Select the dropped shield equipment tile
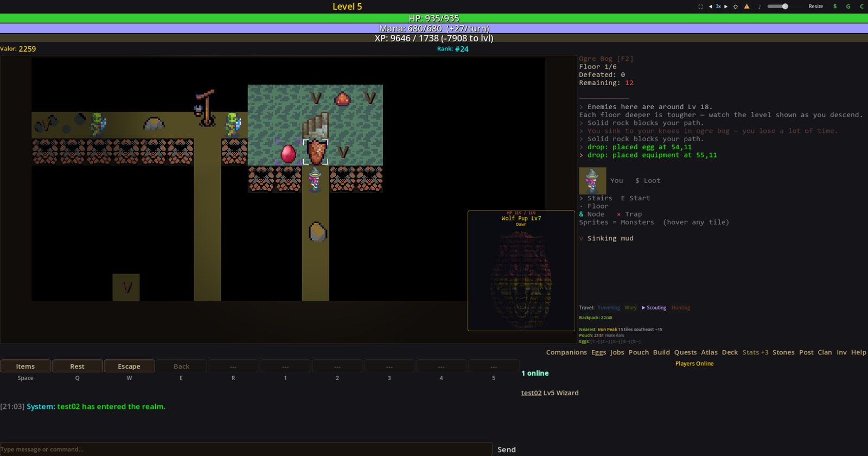The height and width of the screenshot is (456, 868). pos(316,152)
